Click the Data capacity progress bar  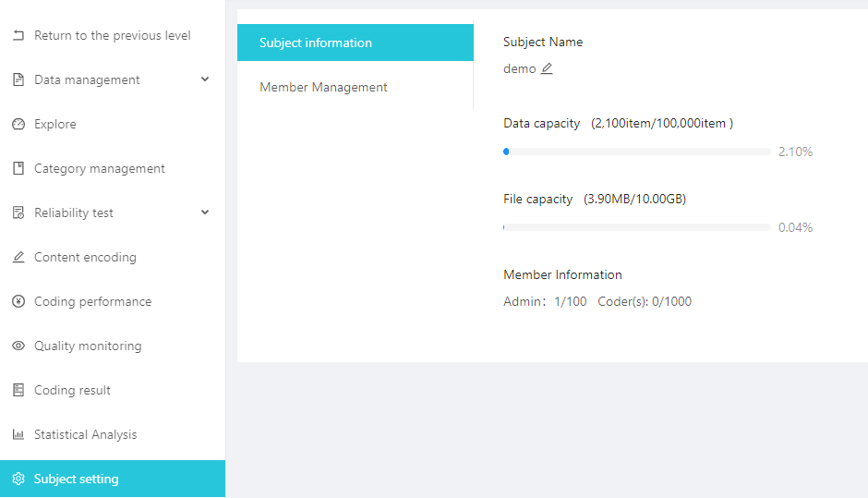tap(637, 152)
